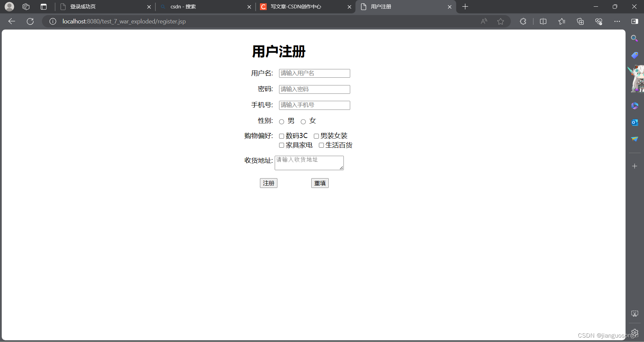Check the 生活百货 preference checkbox
This screenshot has height=342, width=644.
pos(321,145)
